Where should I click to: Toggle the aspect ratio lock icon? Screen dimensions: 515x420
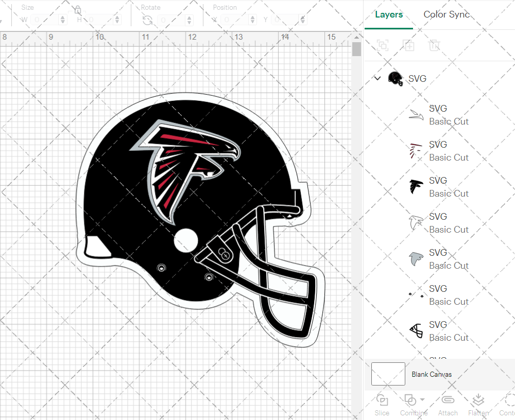tap(78, 10)
